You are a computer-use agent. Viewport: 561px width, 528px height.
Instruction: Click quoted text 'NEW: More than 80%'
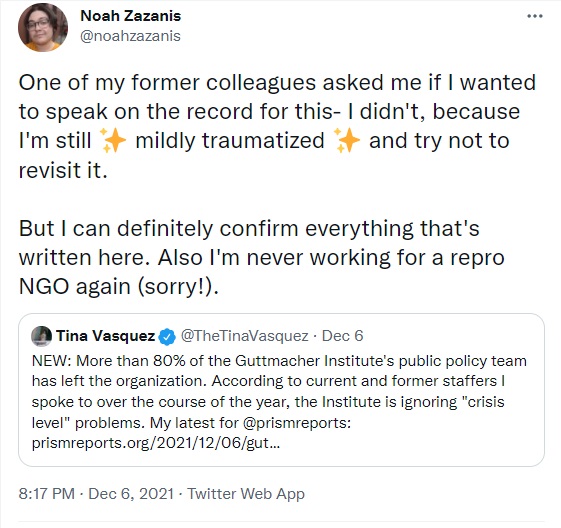click(279, 402)
